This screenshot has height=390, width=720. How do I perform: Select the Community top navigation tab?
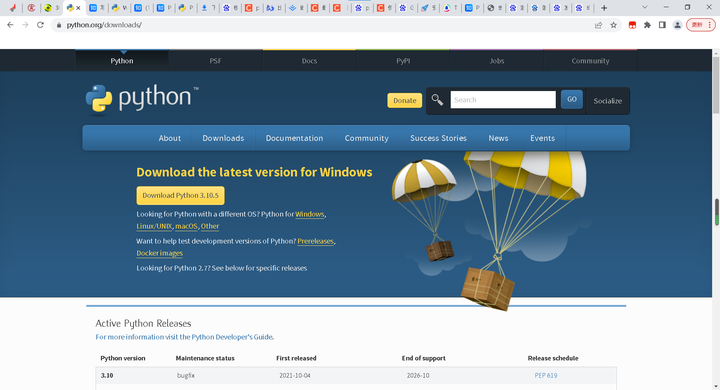[x=590, y=61]
